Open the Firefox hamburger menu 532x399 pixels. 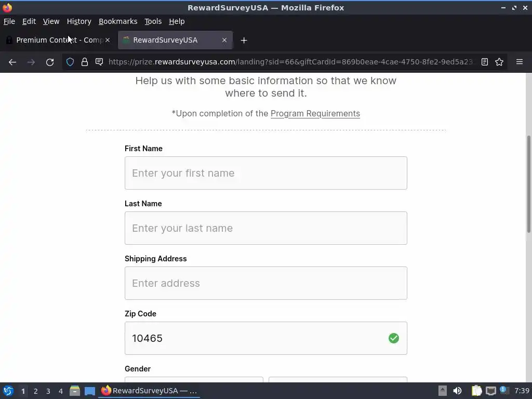click(519, 62)
